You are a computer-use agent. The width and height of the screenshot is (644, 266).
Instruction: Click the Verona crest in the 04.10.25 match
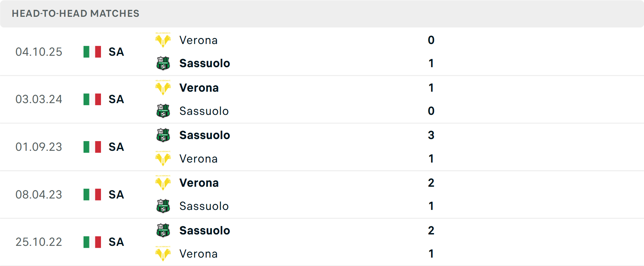pyautogui.click(x=163, y=39)
